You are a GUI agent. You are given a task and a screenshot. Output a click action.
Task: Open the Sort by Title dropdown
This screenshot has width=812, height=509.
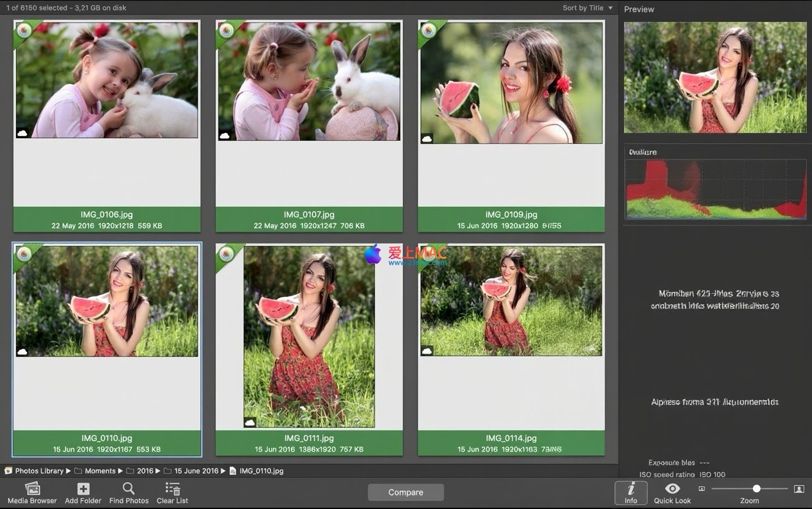click(587, 8)
